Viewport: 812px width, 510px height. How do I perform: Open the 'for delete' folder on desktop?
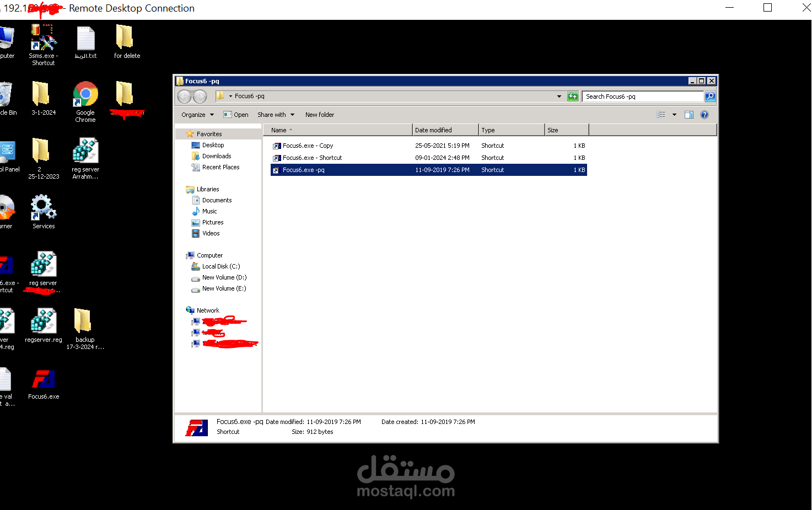127,42
